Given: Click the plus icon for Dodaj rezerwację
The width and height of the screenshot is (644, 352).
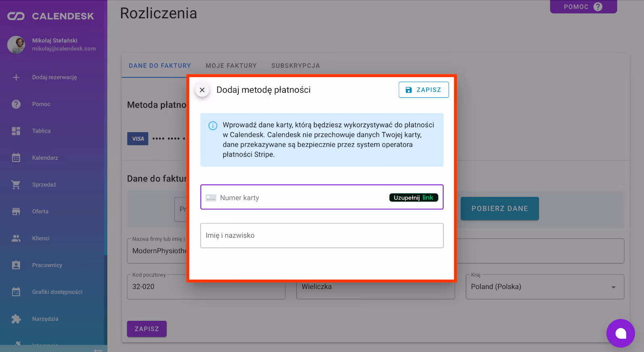Looking at the screenshot, I should (16, 77).
